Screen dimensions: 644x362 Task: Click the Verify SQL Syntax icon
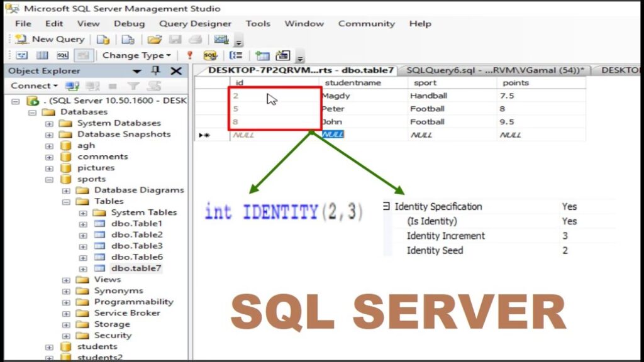(210, 55)
